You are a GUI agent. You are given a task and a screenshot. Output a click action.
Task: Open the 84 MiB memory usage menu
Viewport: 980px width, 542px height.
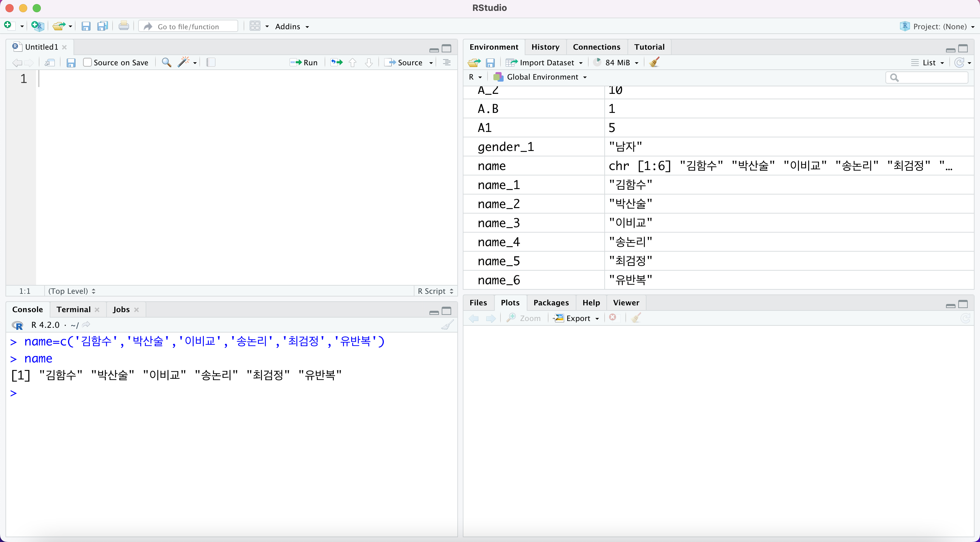(x=616, y=63)
